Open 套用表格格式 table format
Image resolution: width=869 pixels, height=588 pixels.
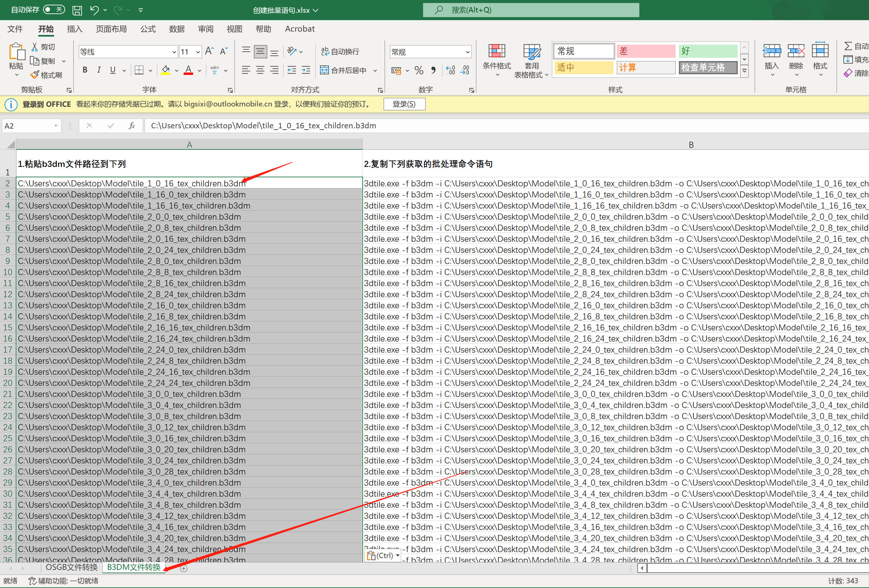tap(531, 61)
